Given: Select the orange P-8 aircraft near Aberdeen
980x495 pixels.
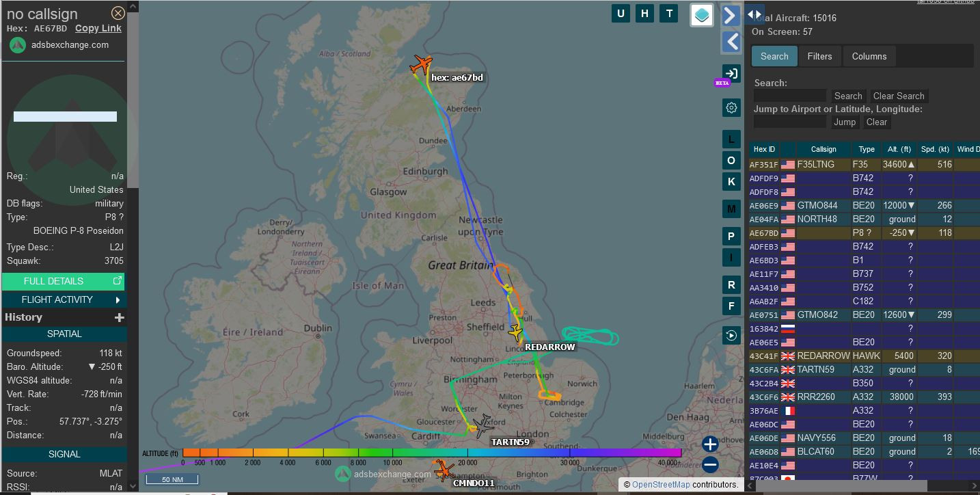Looking at the screenshot, I should (x=421, y=65).
